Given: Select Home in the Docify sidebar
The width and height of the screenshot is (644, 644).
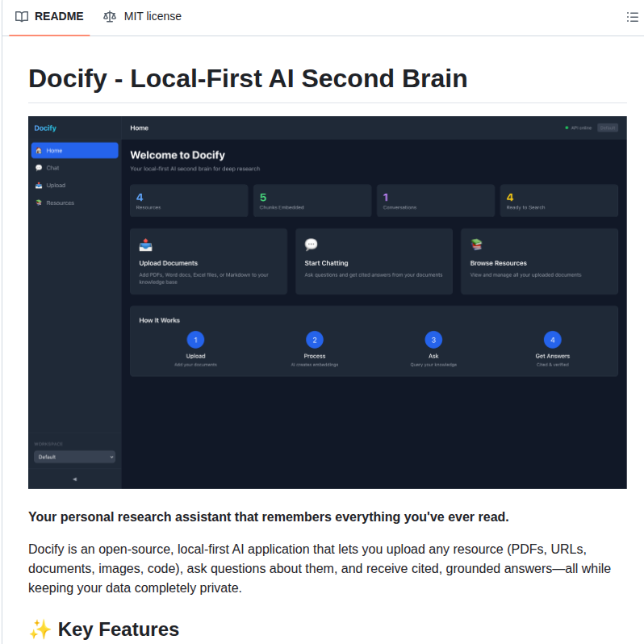Looking at the screenshot, I should 75,150.
